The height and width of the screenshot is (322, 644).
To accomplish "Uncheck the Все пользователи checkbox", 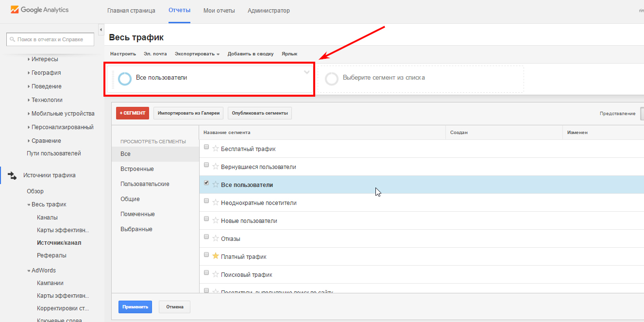I will pos(206,183).
